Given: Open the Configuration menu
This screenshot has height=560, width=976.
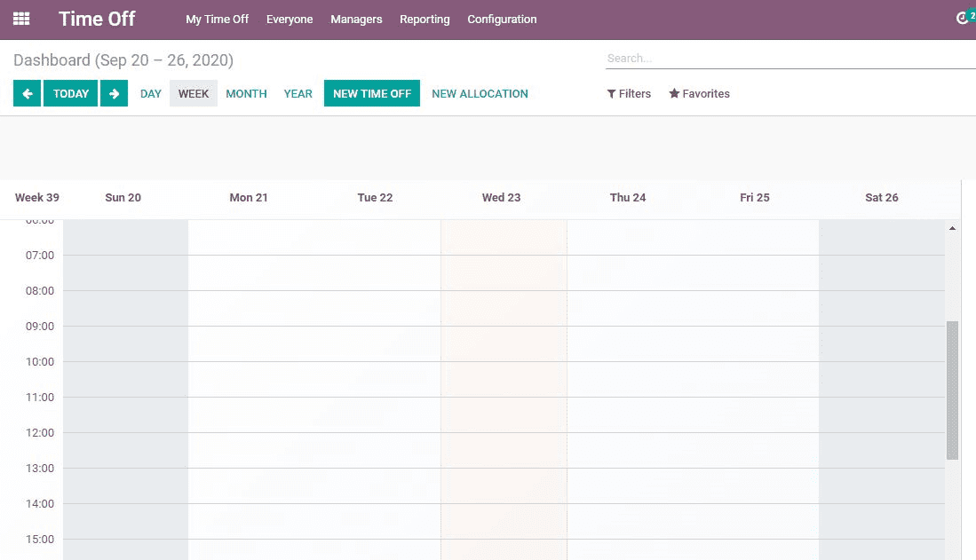Looking at the screenshot, I should tap(502, 20).
